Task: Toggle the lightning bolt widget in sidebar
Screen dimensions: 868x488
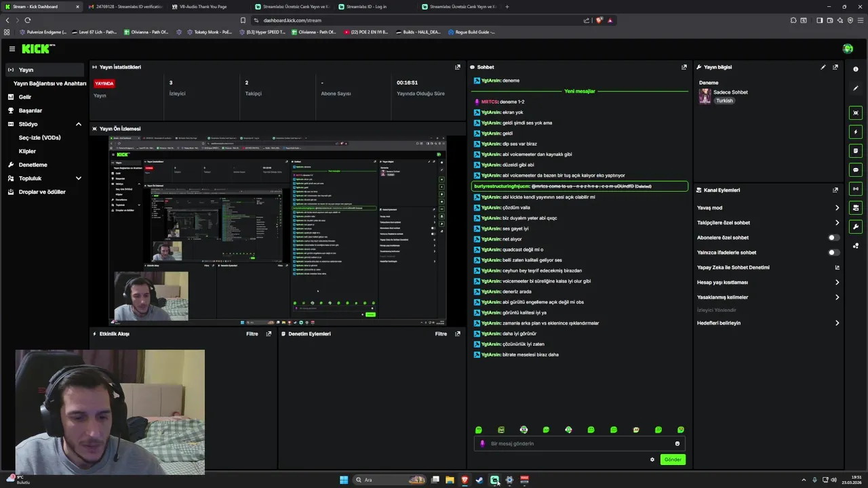Action: [x=856, y=131]
